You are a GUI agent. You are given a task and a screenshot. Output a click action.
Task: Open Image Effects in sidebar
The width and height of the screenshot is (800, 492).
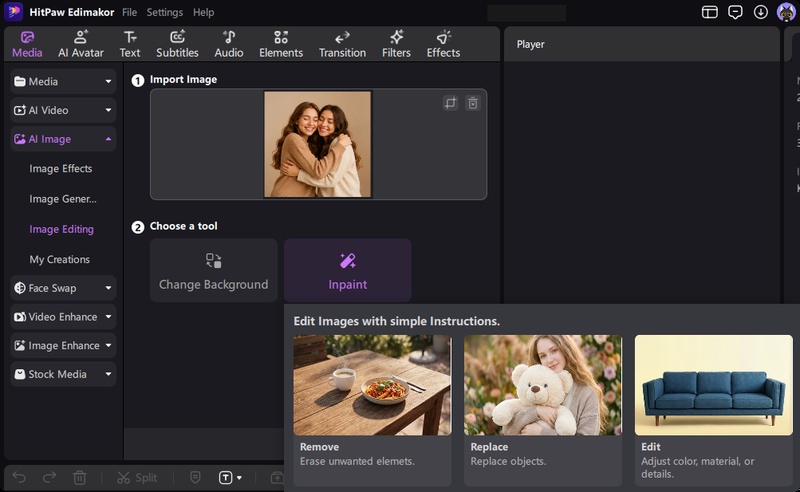(61, 168)
